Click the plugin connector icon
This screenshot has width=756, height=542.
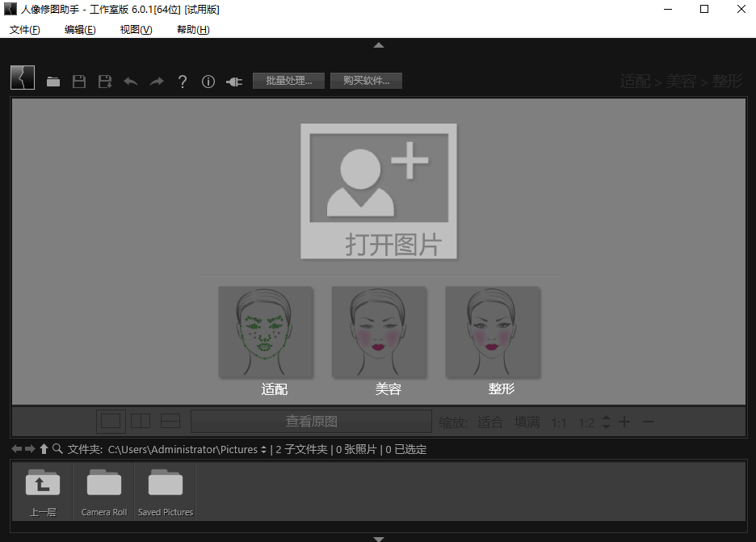(233, 81)
